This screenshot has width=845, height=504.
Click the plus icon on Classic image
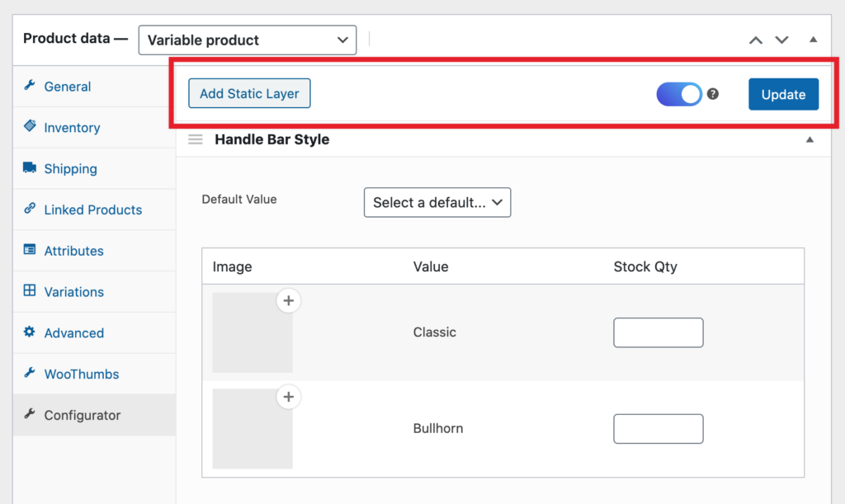288,301
